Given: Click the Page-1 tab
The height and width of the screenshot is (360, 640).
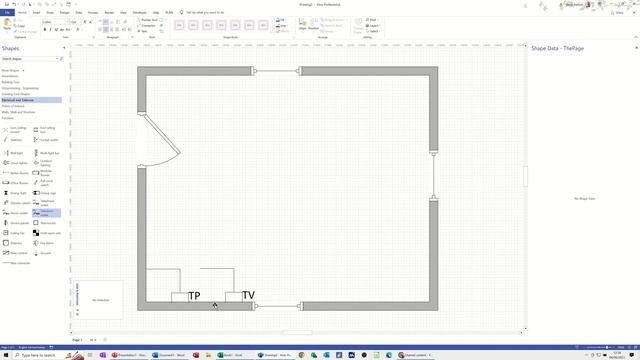Looking at the screenshot, I should coord(77,340).
